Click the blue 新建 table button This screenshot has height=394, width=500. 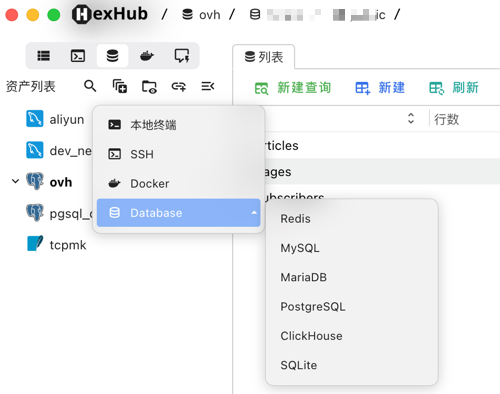coord(380,88)
